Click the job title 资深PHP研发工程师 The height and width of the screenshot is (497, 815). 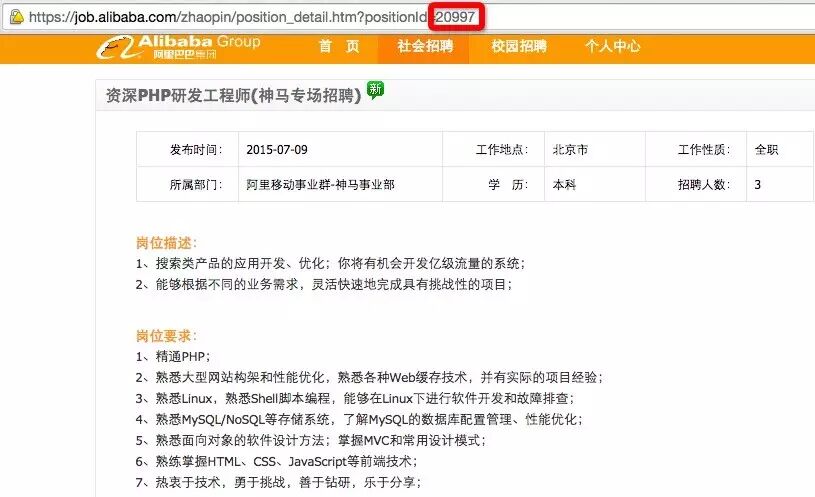point(233,95)
